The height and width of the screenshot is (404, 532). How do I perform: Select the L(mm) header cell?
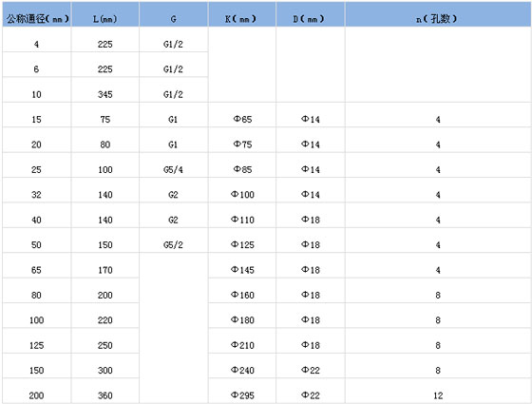point(105,14)
